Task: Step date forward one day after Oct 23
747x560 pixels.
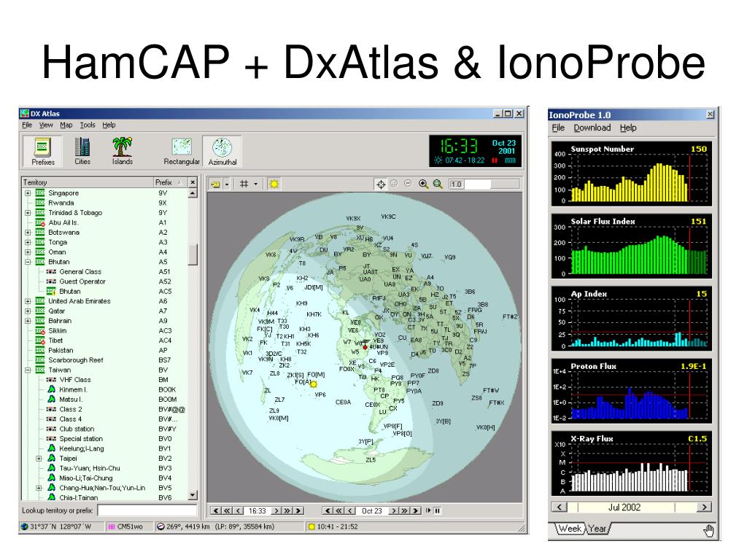Action: pyautogui.click(x=393, y=511)
